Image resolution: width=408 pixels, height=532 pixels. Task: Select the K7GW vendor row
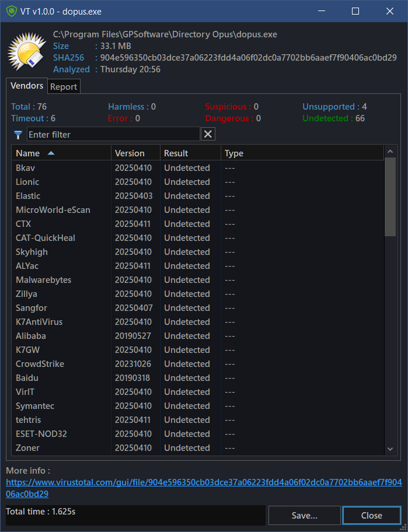pos(198,350)
